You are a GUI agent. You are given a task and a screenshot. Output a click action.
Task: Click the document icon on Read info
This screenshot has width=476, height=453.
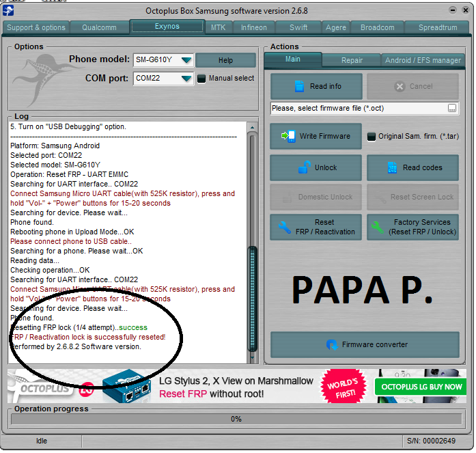[x=299, y=86]
